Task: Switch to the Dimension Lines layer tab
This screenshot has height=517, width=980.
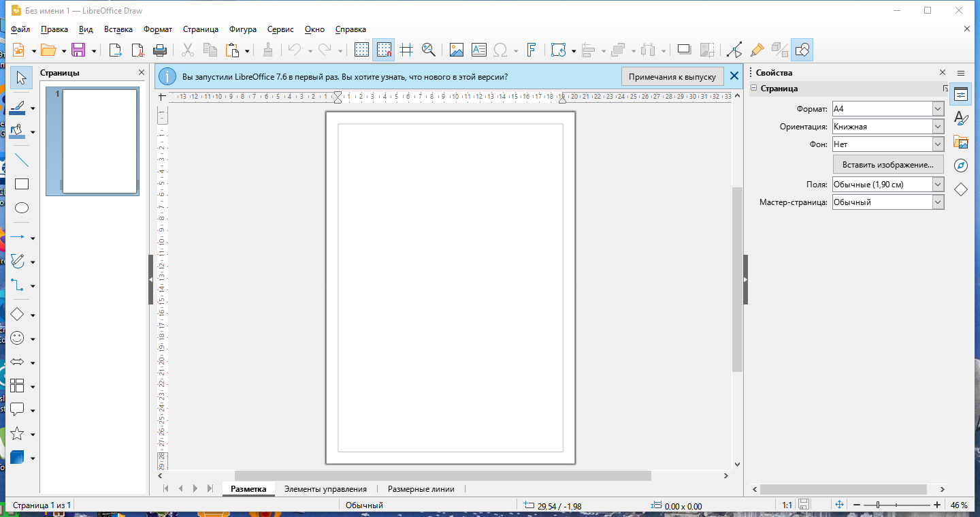Action: 419,489
